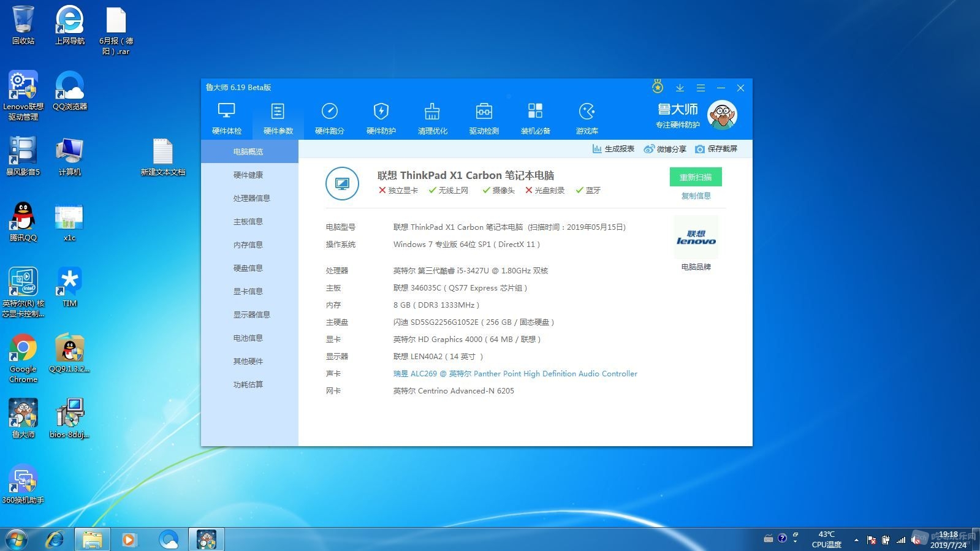Open the 驱动检测 driver detection icon

(x=484, y=118)
